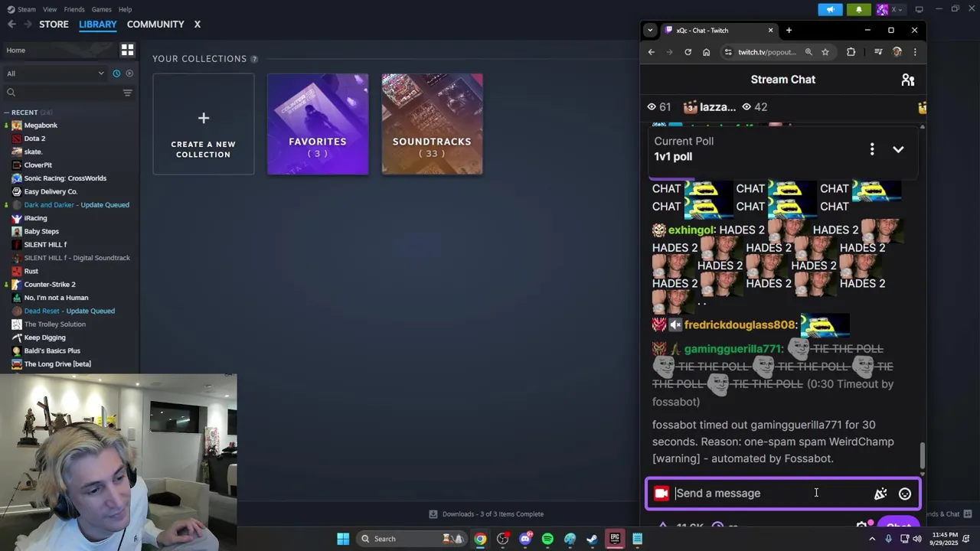Click the Send a message field
This screenshot has height=551, width=980.
point(771,494)
